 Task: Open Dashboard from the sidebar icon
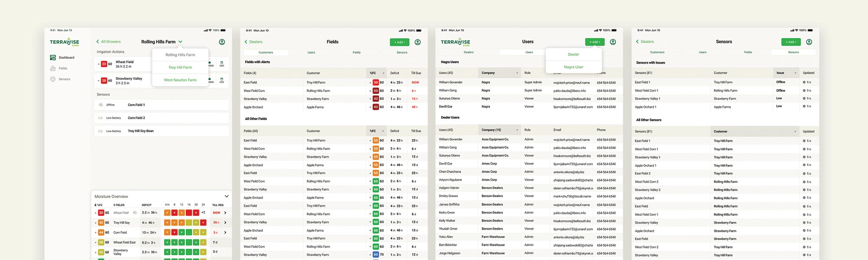tap(53, 58)
